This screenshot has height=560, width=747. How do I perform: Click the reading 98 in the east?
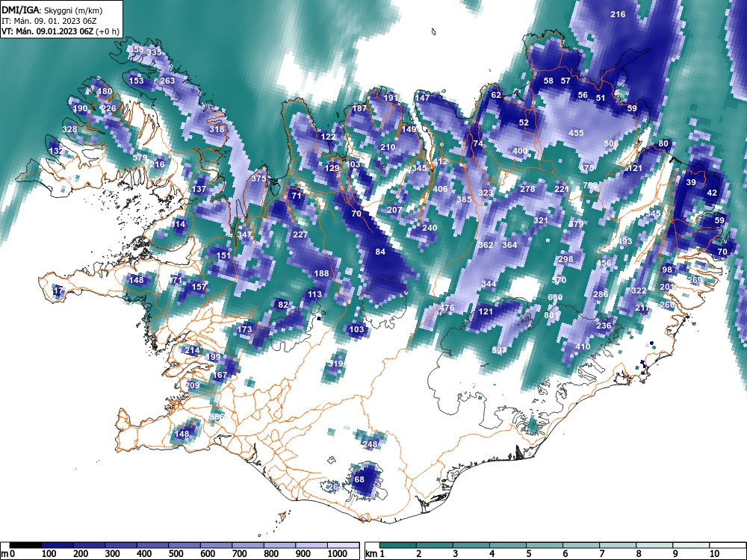click(667, 269)
